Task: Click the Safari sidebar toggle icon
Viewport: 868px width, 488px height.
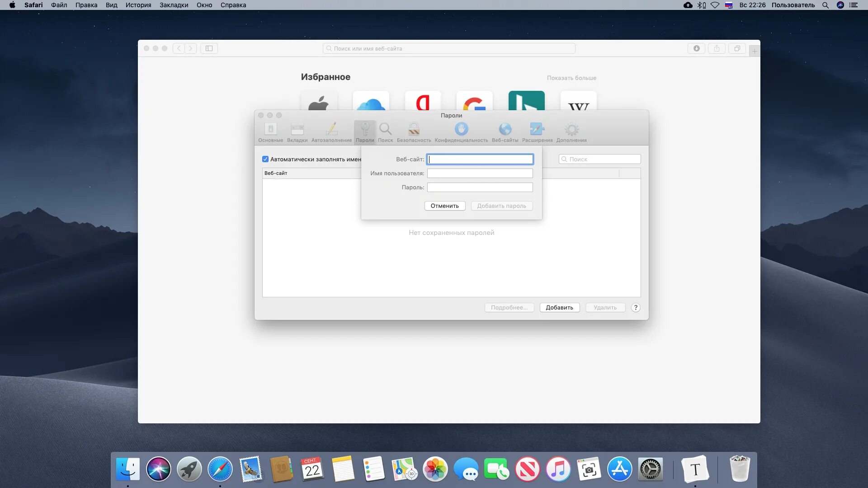Action: pyautogui.click(x=209, y=48)
